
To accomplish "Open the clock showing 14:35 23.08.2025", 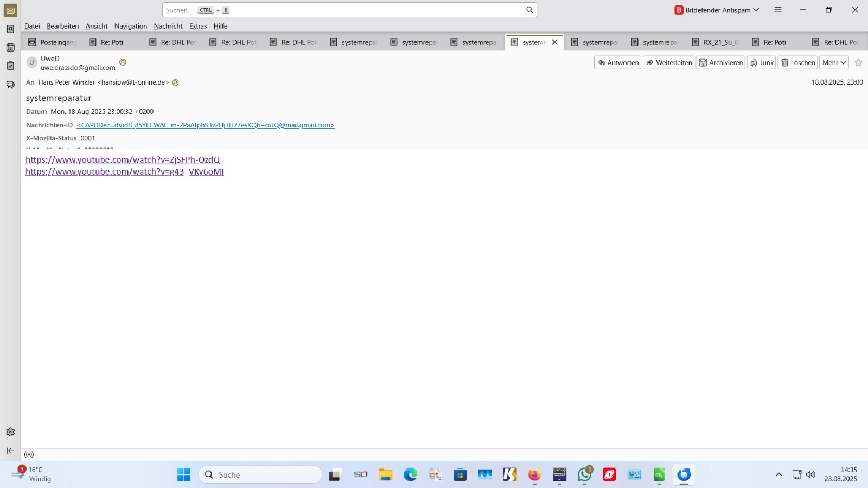I will [x=841, y=474].
